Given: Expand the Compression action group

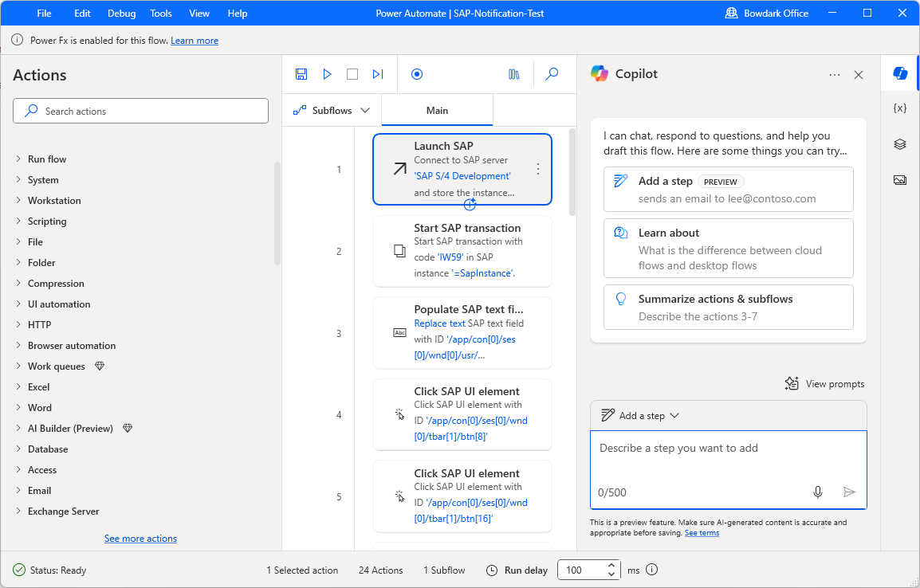Looking at the screenshot, I should click(x=18, y=283).
